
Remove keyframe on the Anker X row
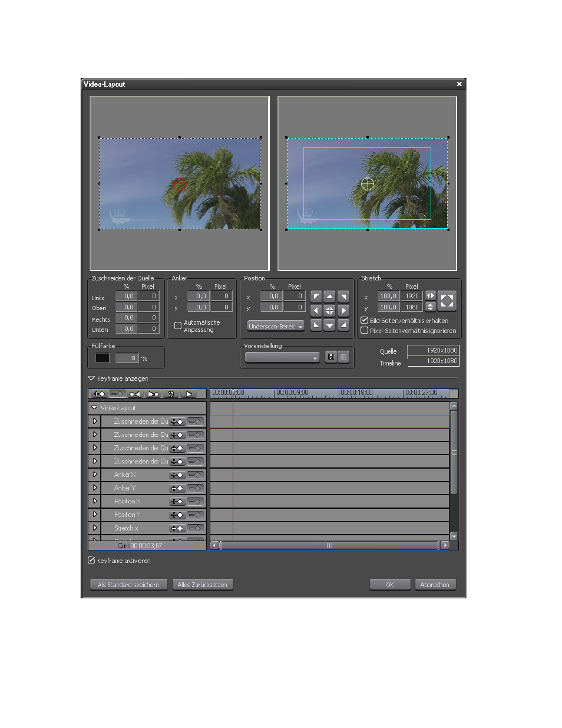(196, 475)
